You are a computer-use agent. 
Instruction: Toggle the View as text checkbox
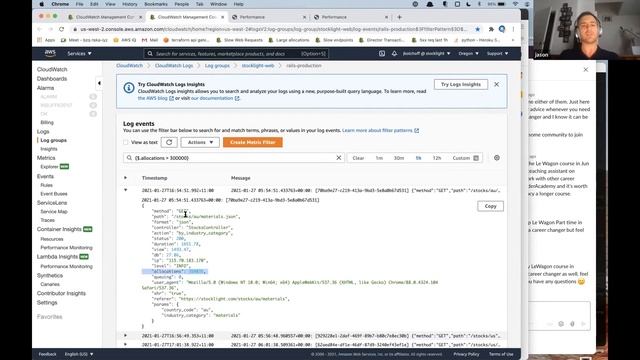pyautogui.click(x=125, y=142)
